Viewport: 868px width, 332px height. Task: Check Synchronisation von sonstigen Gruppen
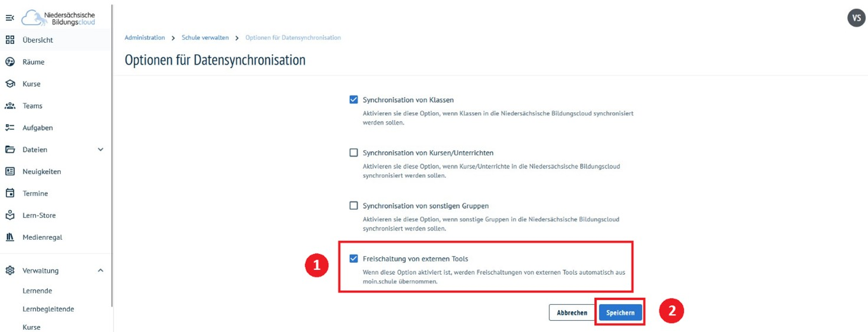coord(354,206)
